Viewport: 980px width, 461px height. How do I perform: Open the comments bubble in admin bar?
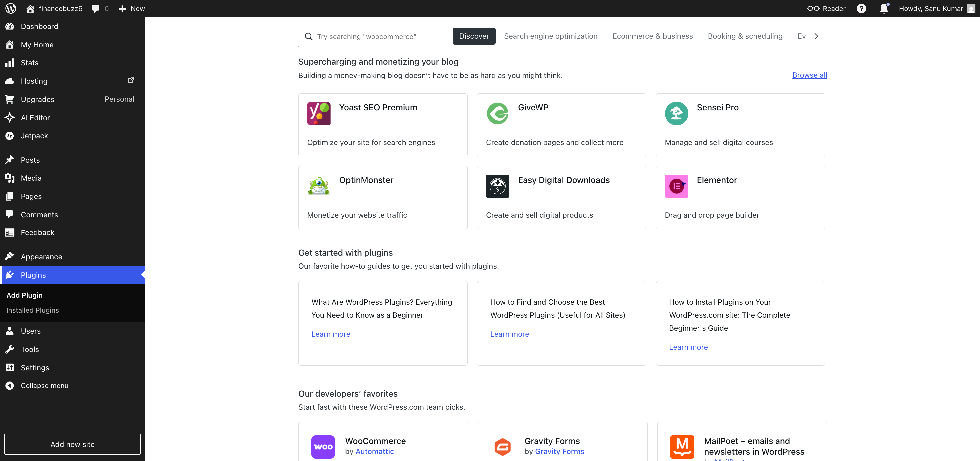pos(95,8)
